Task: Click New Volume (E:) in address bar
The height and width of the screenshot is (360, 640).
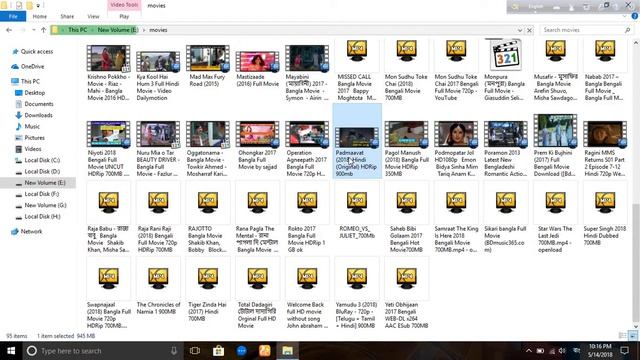Action: (118, 30)
